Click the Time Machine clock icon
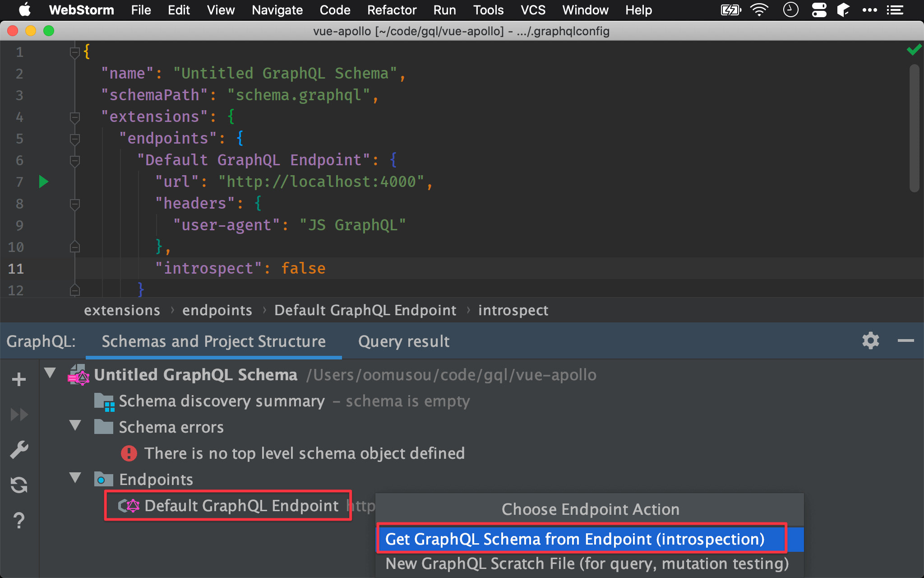The height and width of the screenshot is (578, 924). [x=790, y=10]
